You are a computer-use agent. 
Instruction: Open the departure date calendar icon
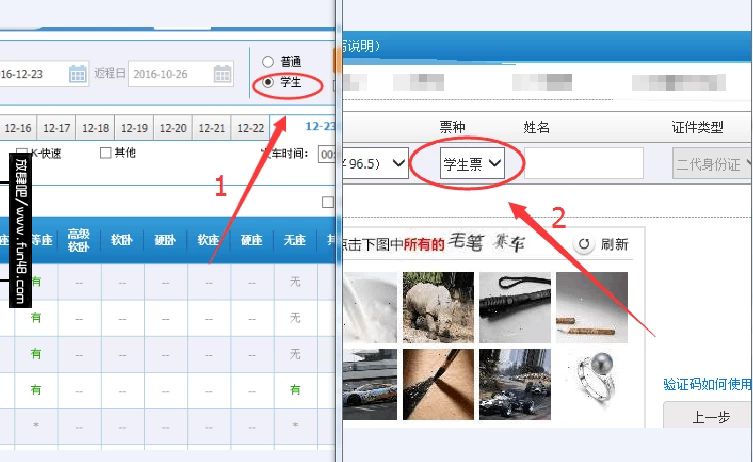point(77,74)
